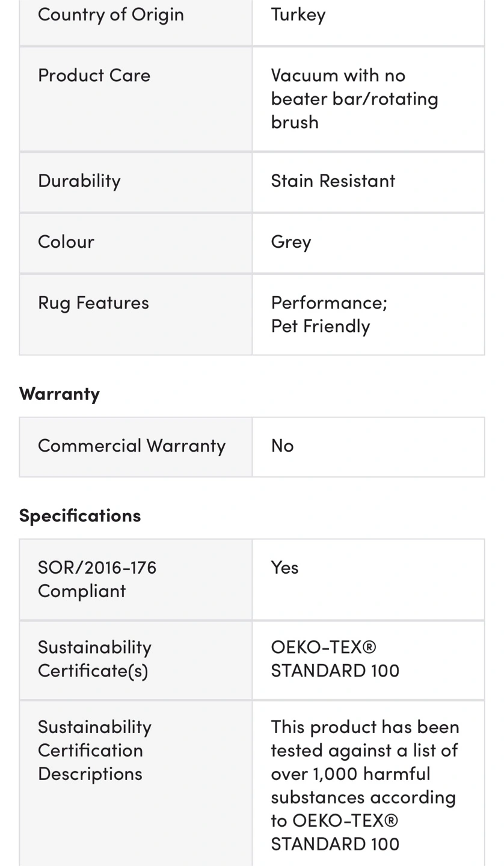
Task: Click the Product Care label
Action: (x=94, y=75)
